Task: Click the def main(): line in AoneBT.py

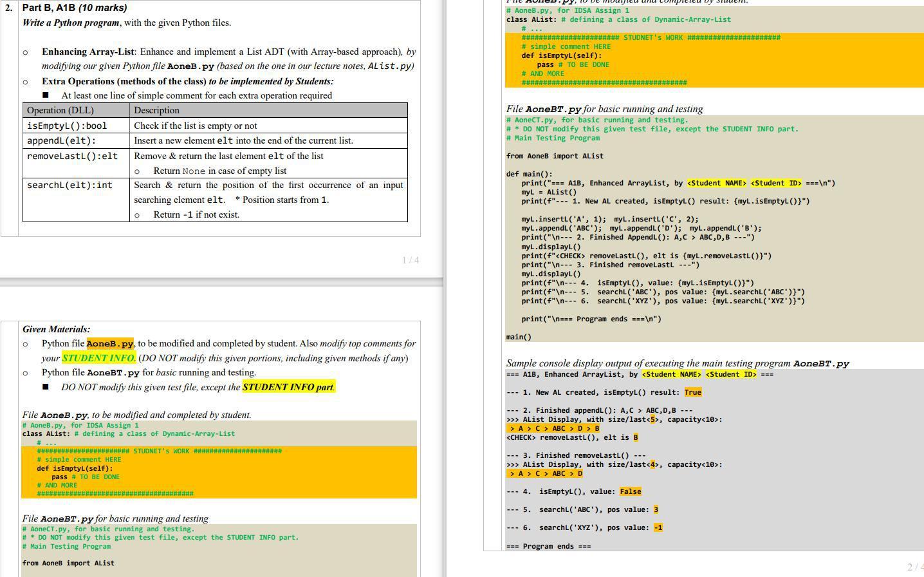Action: (x=530, y=173)
